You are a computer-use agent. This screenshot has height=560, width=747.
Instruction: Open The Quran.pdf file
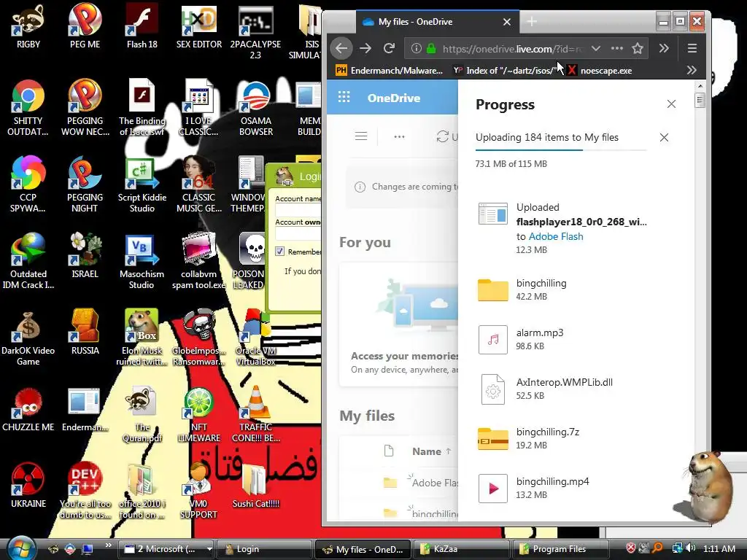click(x=142, y=415)
